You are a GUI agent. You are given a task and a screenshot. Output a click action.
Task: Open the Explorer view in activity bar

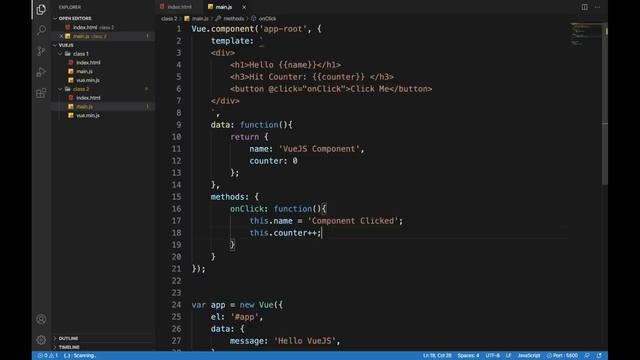(x=41, y=9)
